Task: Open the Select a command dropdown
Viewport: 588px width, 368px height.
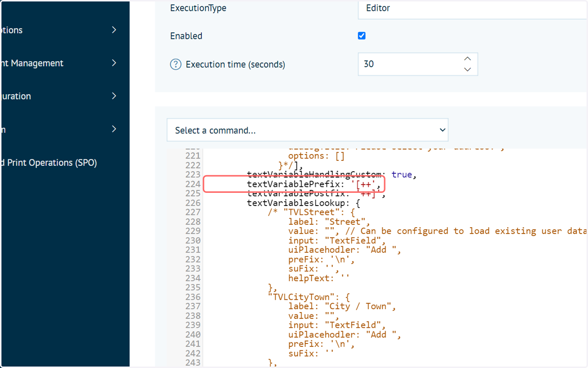Action: click(307, 130)
